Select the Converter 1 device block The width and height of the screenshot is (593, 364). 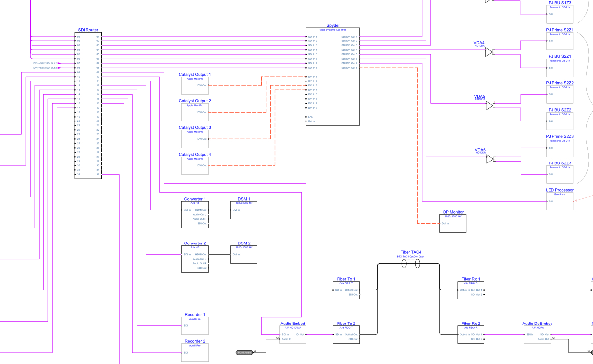click(195, 215)
